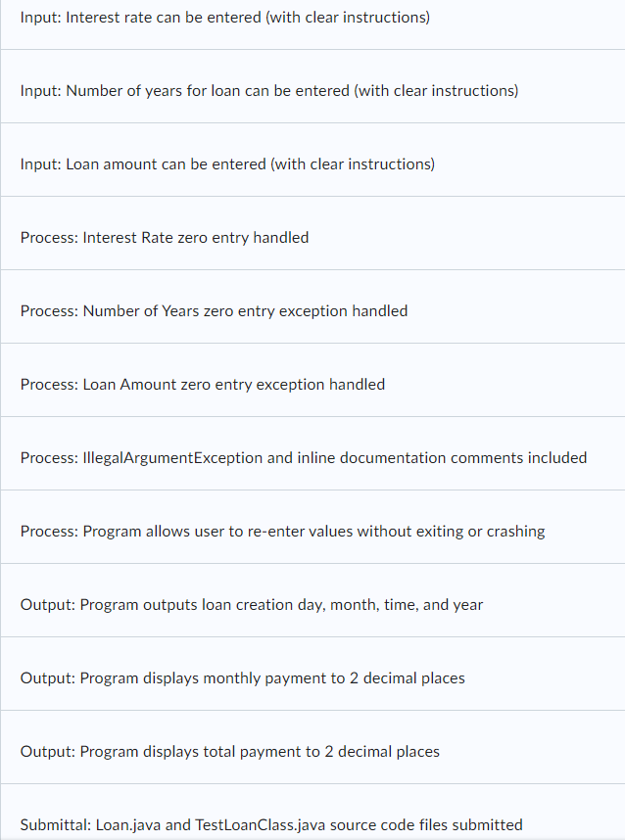Click Submittal Loan.java source files row
Image resolution: width=625 pixels, height=840 pixels.
click(x=312, y=812)
